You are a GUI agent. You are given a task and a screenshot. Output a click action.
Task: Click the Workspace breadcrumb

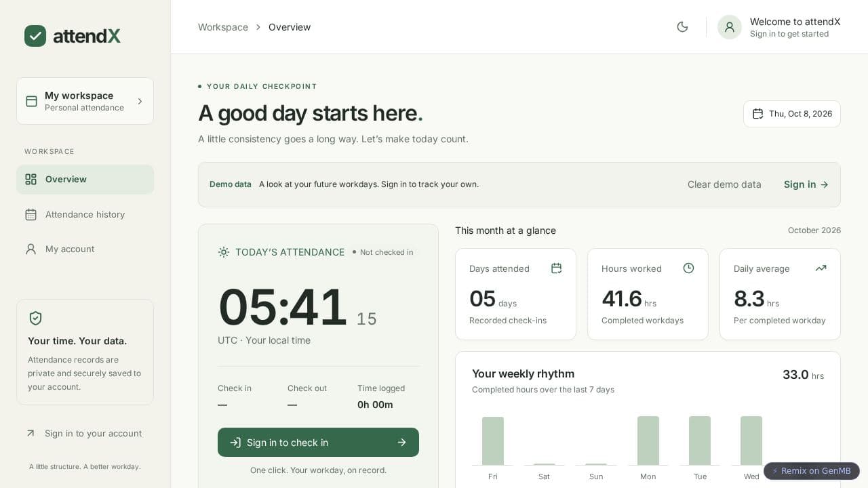coord(223,27)
